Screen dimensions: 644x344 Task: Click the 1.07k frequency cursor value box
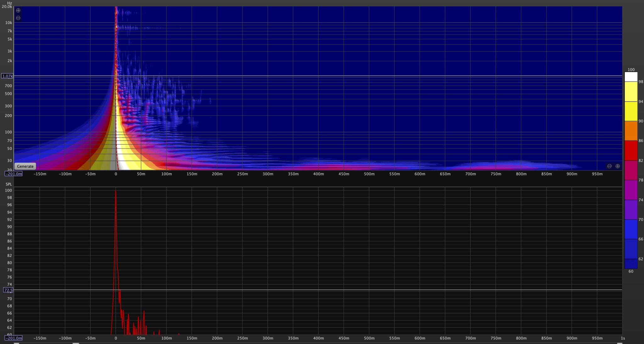(x=7, y=76)
